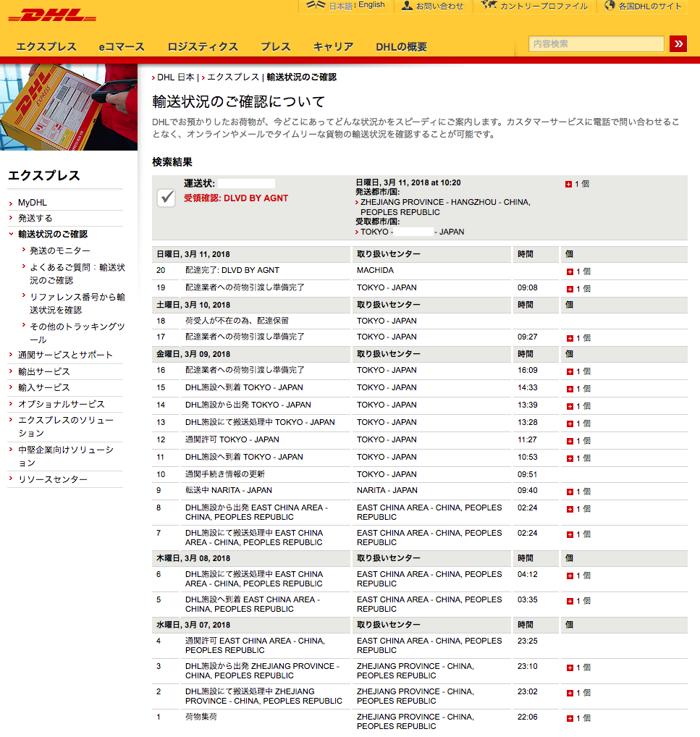
Task: Open the キャリア main menu
Action: 333,47
